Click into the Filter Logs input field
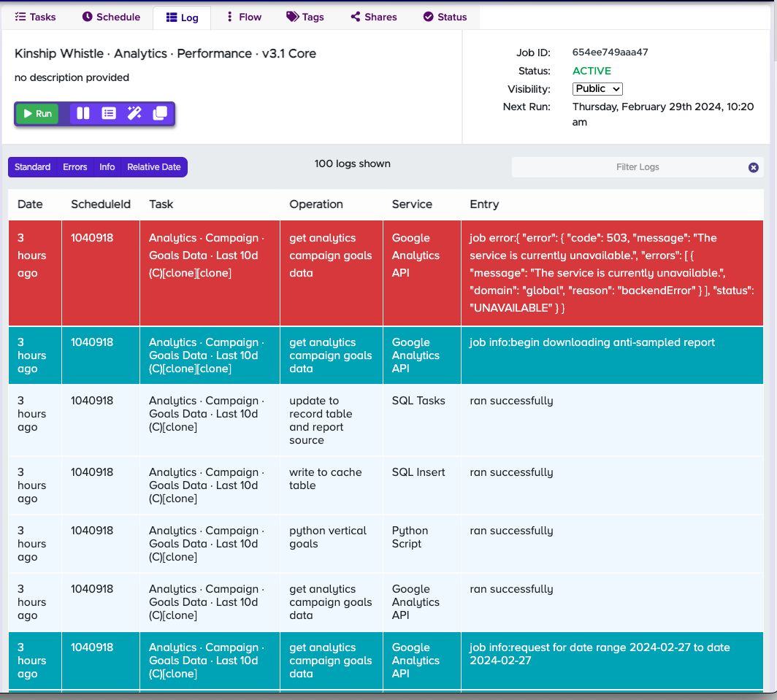Screen dimensions: 777x700 tap(629, 167)
